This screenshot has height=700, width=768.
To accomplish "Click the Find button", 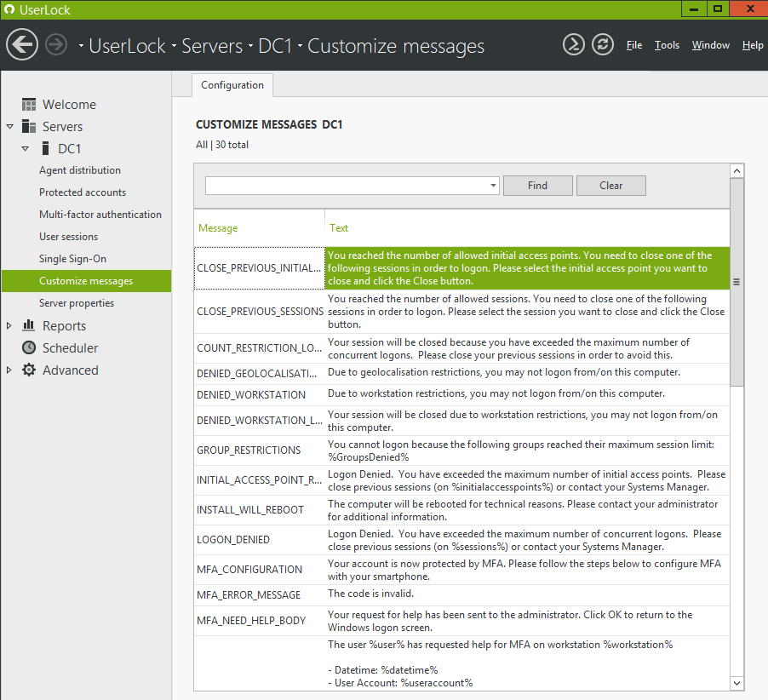I will [x=537, y=186].
